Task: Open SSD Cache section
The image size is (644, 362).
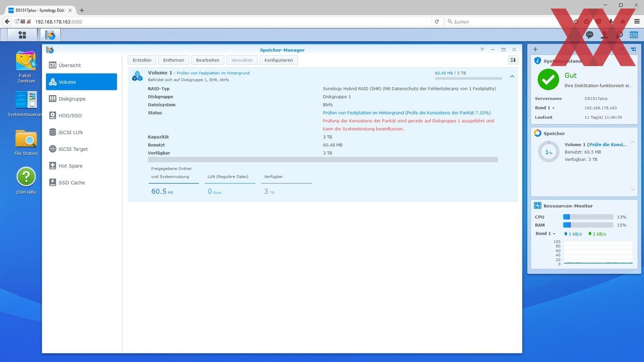Action: 81,183
